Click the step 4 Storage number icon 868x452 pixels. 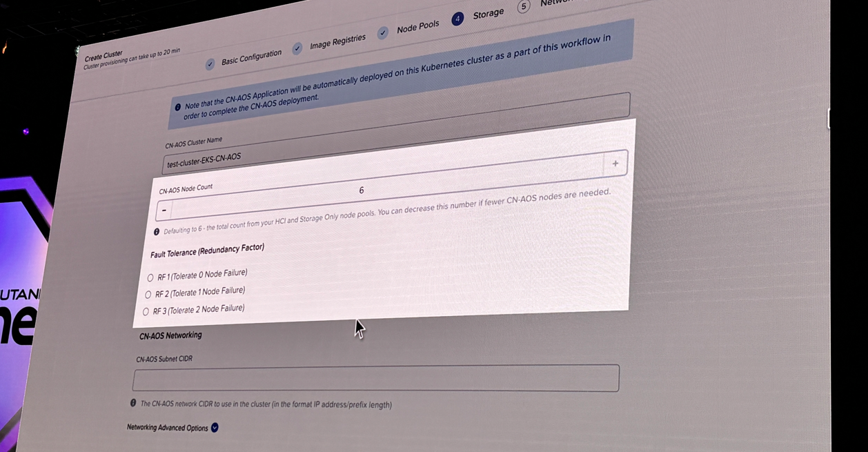[457, 19]
